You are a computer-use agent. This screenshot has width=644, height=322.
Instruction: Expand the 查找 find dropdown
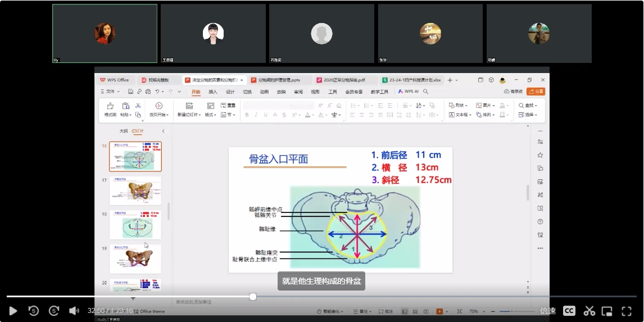528,105
